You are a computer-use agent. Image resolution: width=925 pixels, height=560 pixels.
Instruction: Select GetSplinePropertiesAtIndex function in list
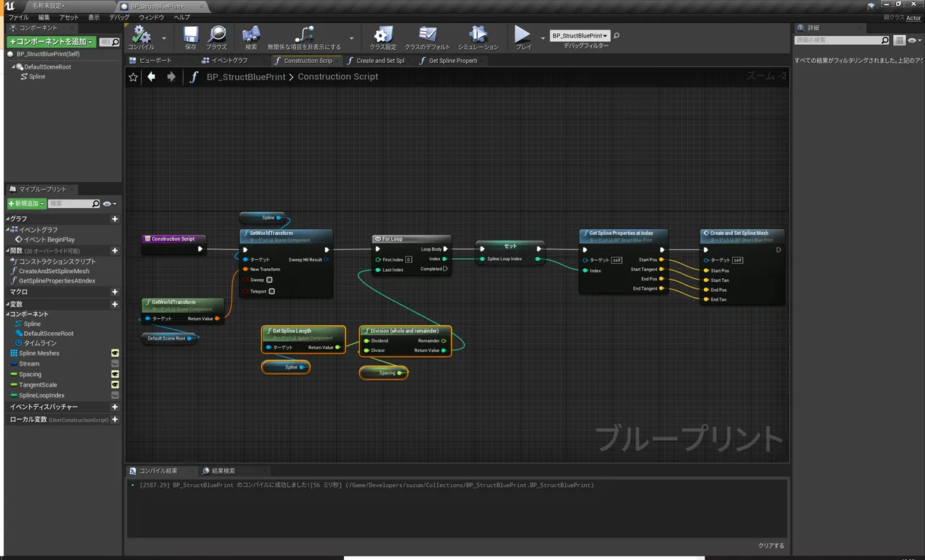click(57, 280)
